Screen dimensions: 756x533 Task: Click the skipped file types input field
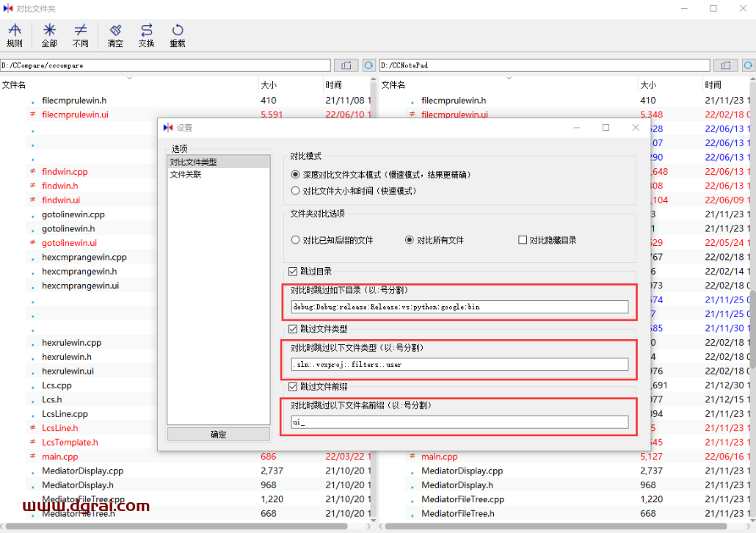tap(459, 364)
